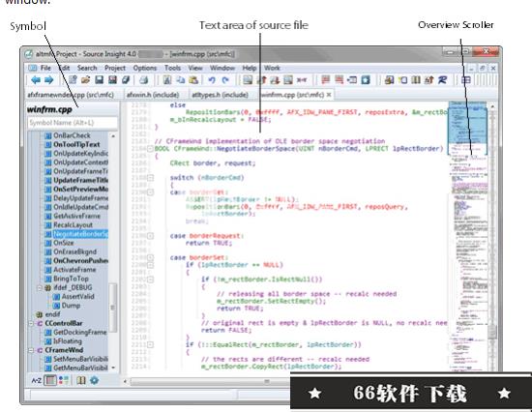Image resolution: width=532 pixels, height=412 pixels.
Task: Open the Window menu
Action: [x=222, y=68]
